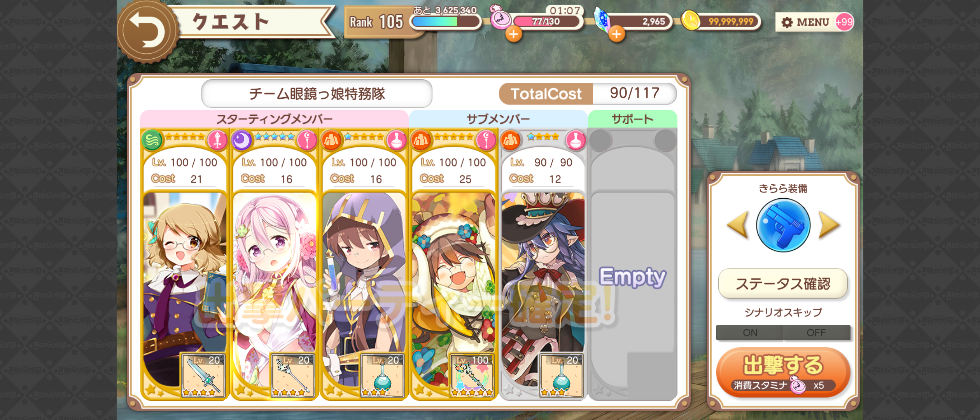The height and width of the screenshot is (420, 980).
Task: Tap the green wind element icon
Action: pos(152,140)
